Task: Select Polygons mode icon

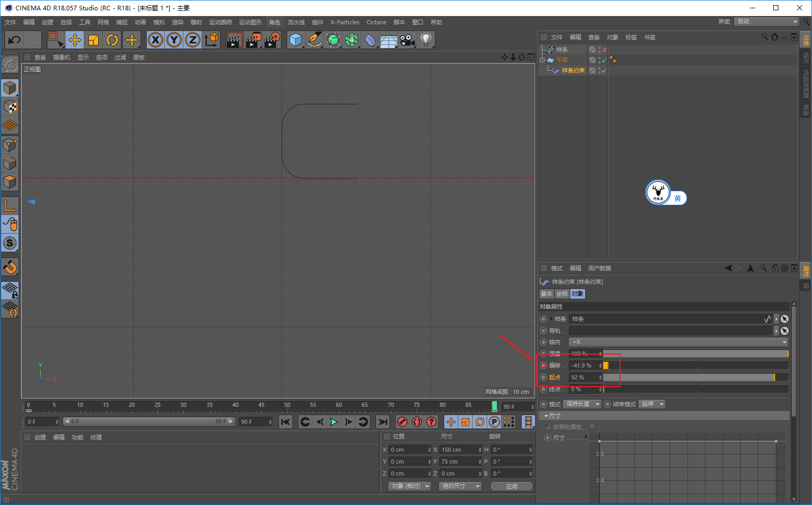Action: point(10,182)
